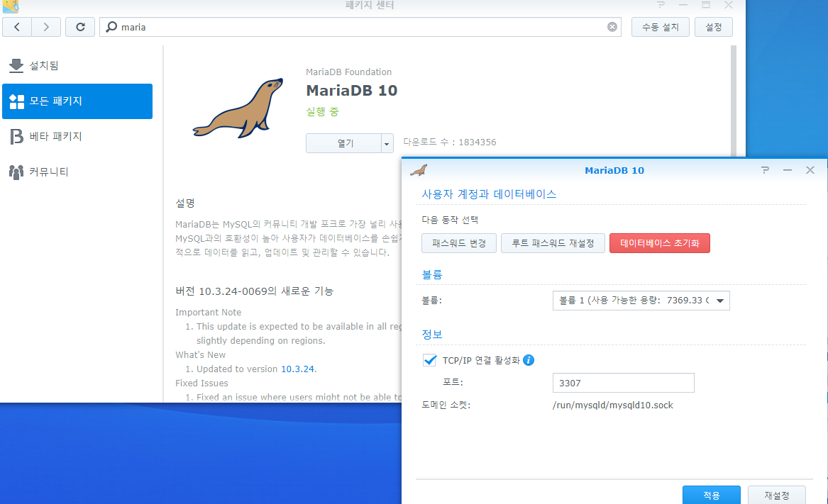Click the 실행 중 status text
The image size is (828, 504).
pos(322,112)
